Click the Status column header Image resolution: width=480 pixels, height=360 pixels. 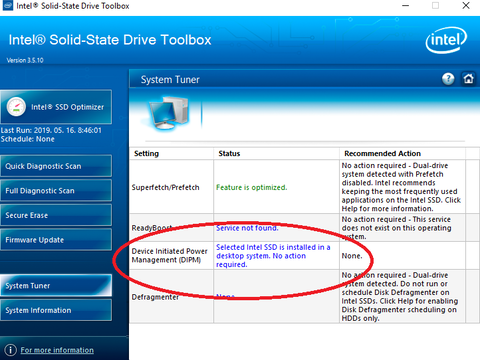click(x=276, y=154)
